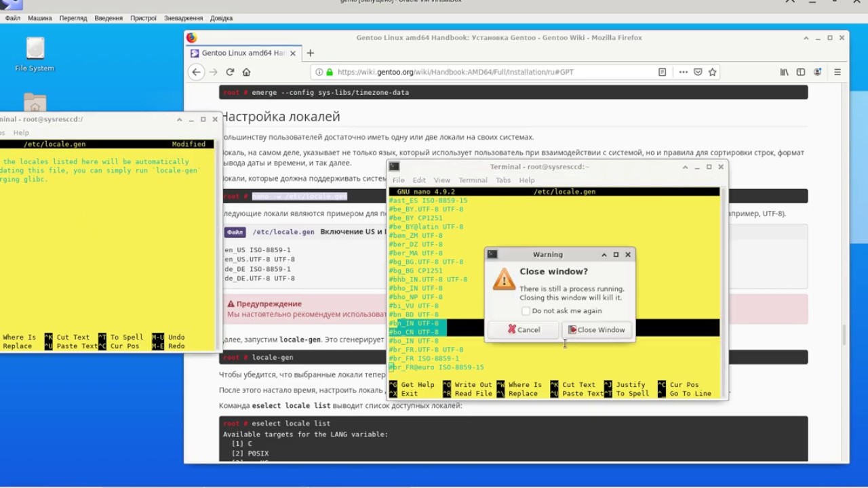Viewport: 868px width, 488px height.
Task: Close the Warning dialog with X
Action: pos(628,255)
